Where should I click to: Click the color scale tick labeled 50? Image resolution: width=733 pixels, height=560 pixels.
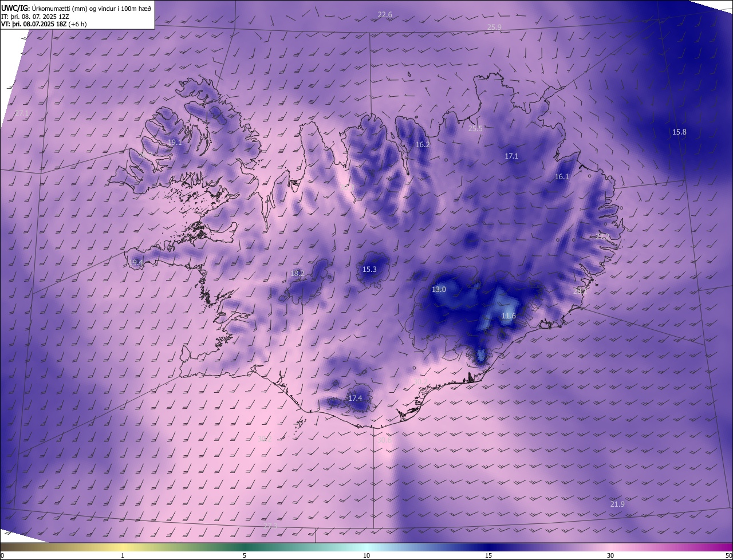(x=728, y=556)
